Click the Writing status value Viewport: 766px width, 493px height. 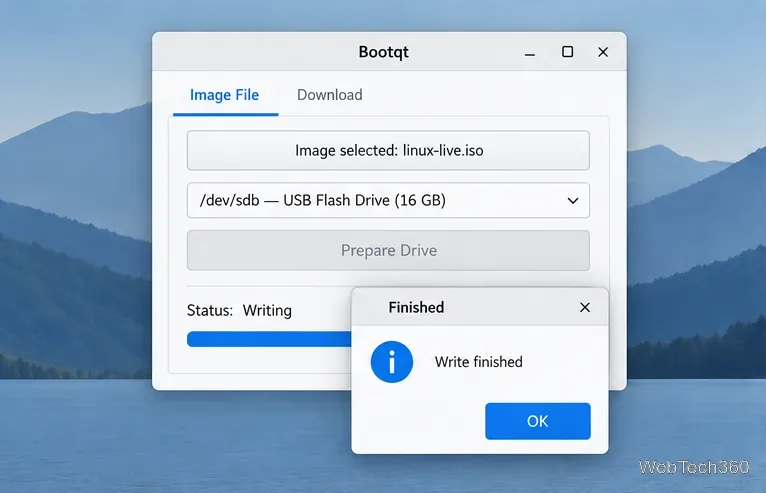point(267,311)
